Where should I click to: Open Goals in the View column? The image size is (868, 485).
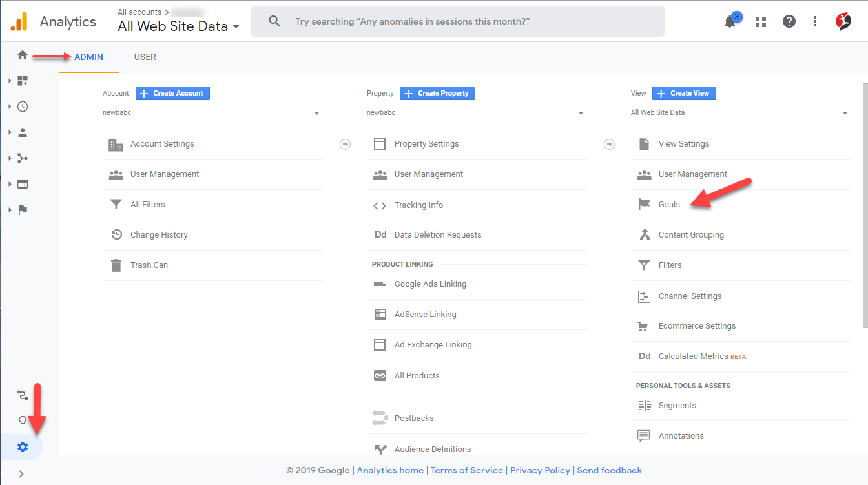click(668, 203)
